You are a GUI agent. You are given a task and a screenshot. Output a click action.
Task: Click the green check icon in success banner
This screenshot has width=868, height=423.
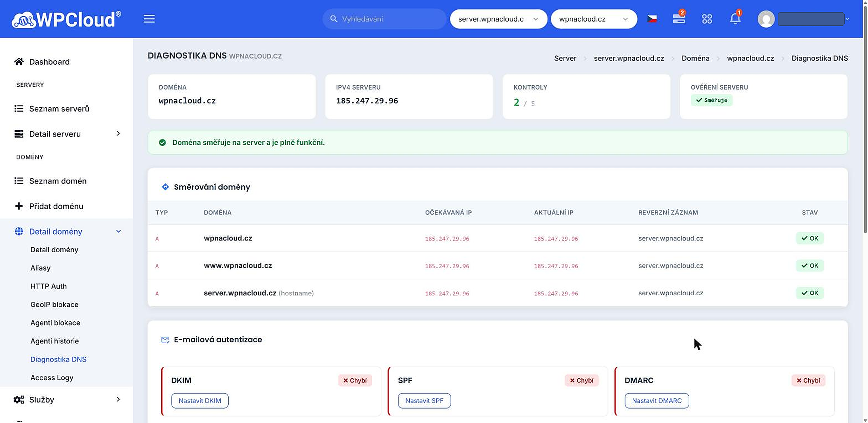[162, 143]
